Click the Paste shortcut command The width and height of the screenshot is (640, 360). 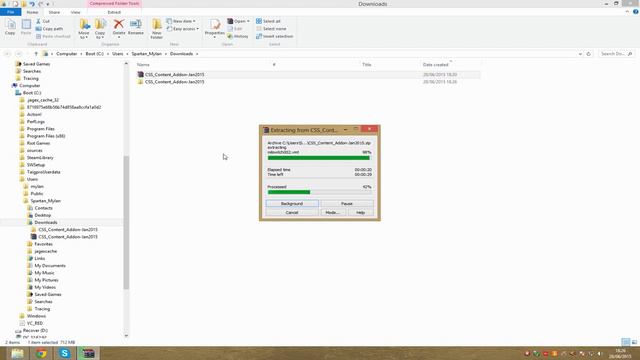(x=53, y=36)
